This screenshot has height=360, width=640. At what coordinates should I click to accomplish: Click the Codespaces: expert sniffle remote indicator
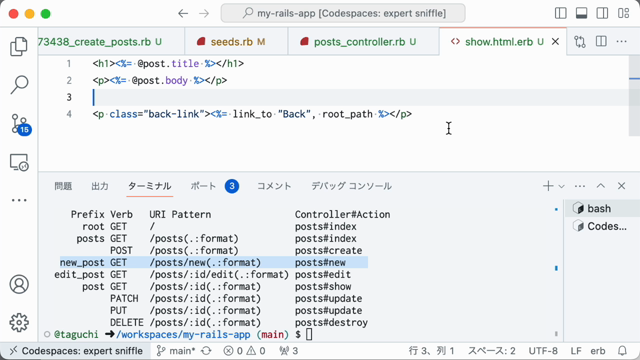(x=76, y=351)
